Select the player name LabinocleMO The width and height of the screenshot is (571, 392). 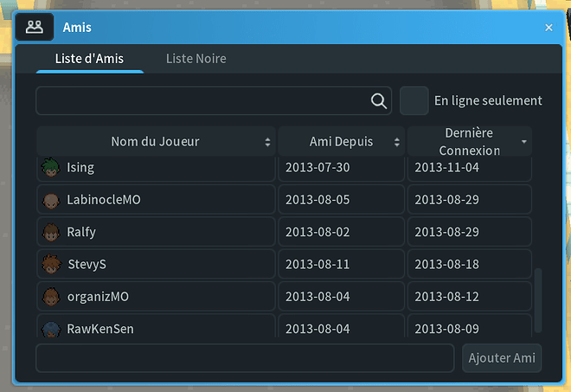pyautogui.click(x=104, y=200)
